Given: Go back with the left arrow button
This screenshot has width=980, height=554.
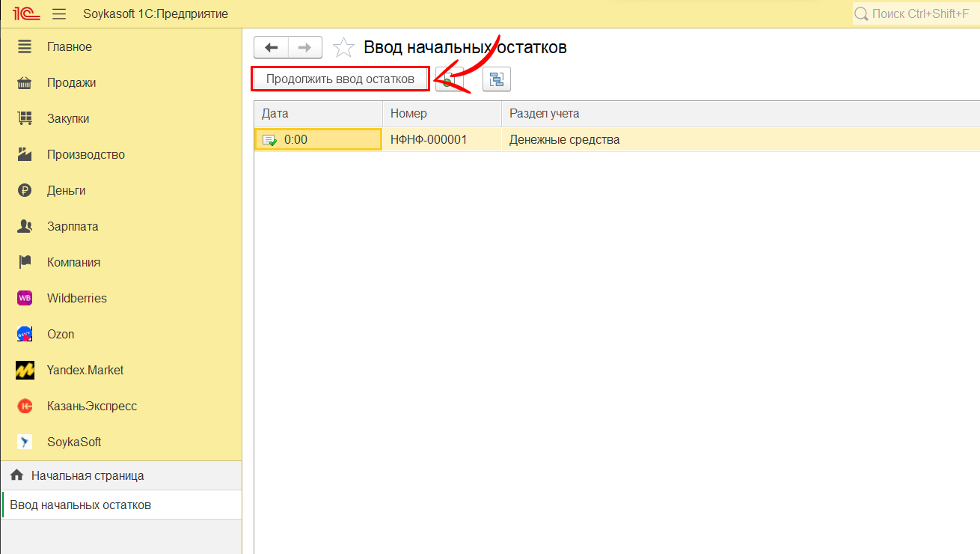Looking at the screenshot, I should (x=272, y=47).
